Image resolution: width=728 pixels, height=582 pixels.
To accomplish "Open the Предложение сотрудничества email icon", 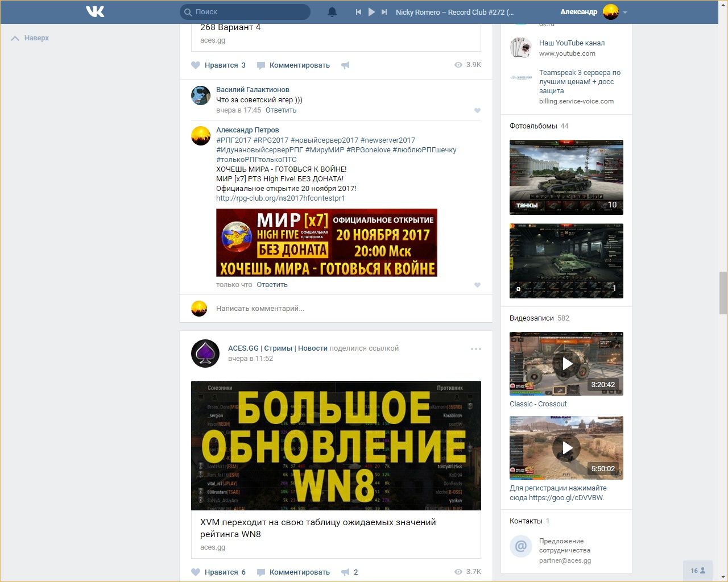I will coord(520,547).
